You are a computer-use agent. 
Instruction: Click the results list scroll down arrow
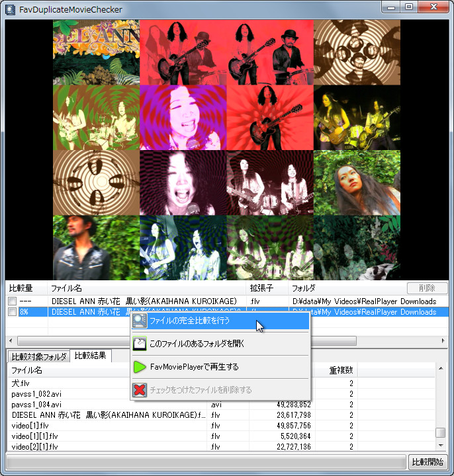coord(441,446)
